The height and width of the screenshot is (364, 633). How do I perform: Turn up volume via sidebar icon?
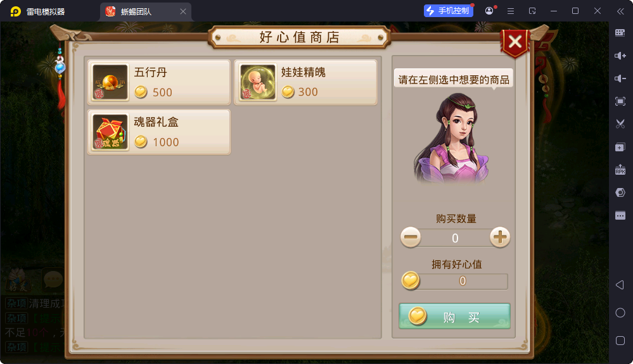click(x=620, y=56)
